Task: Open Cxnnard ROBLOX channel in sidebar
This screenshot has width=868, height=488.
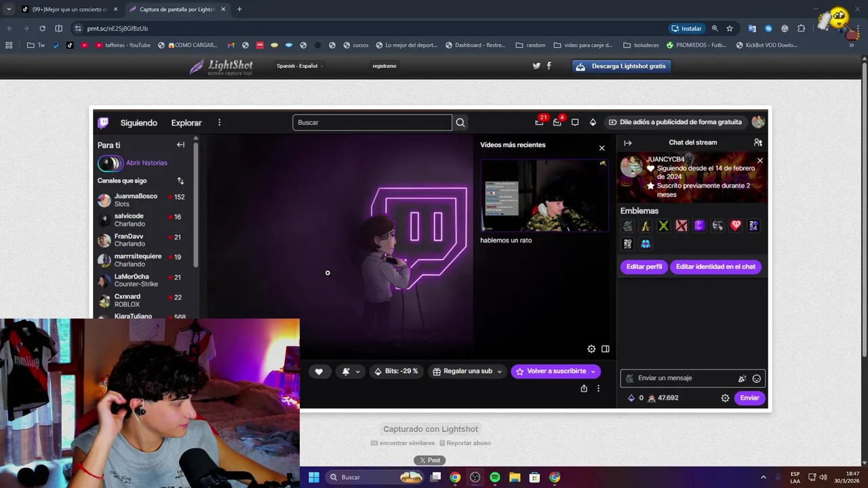Action: pyautogui.click(x=142, y=300)
